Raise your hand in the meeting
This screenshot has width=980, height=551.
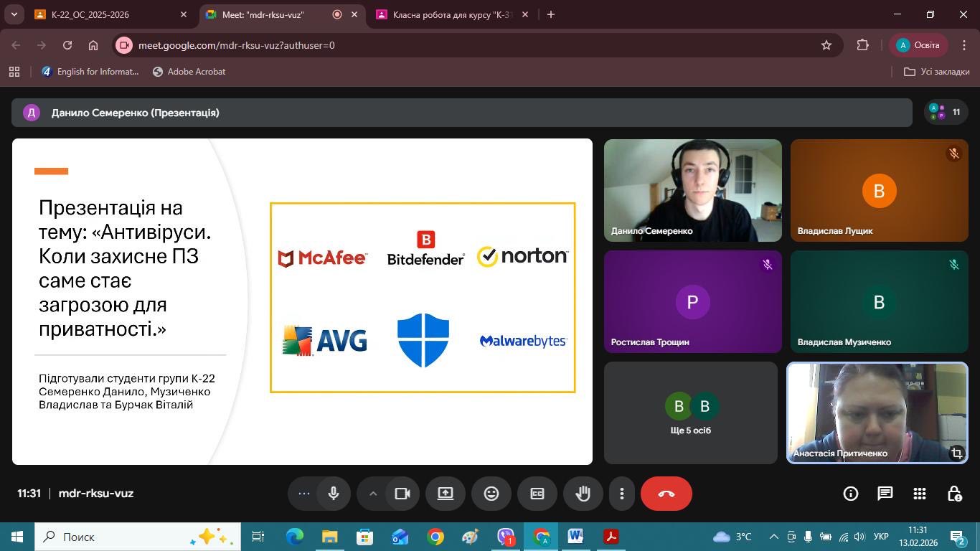pos(583,494)
